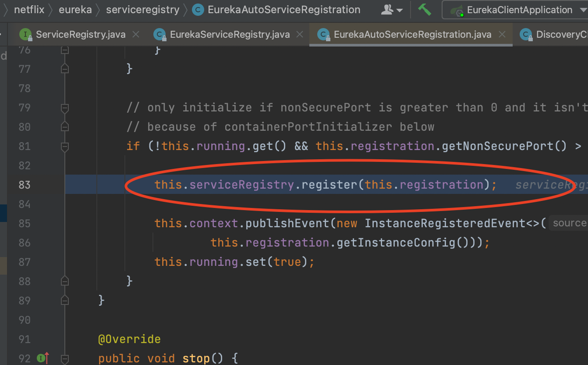Open the serviceregistry breadcrumb
The image size is (588, 365).
coord(143,10)
